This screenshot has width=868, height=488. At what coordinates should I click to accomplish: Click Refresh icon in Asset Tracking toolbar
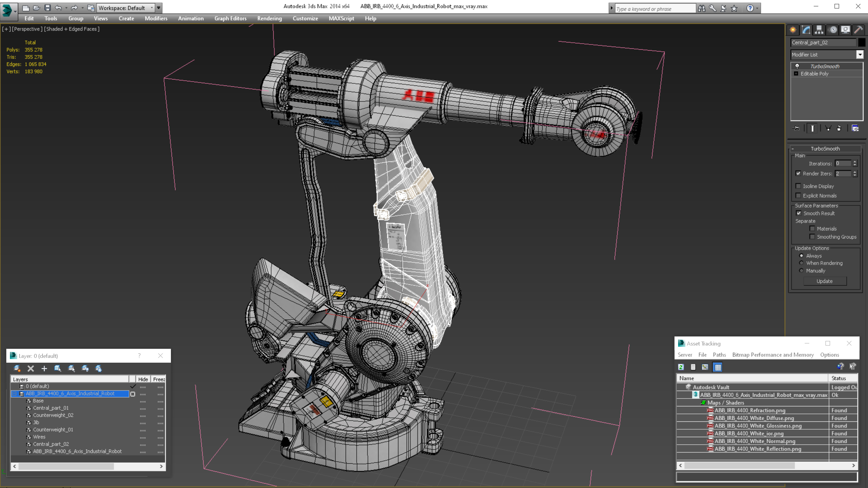[681, 367]
